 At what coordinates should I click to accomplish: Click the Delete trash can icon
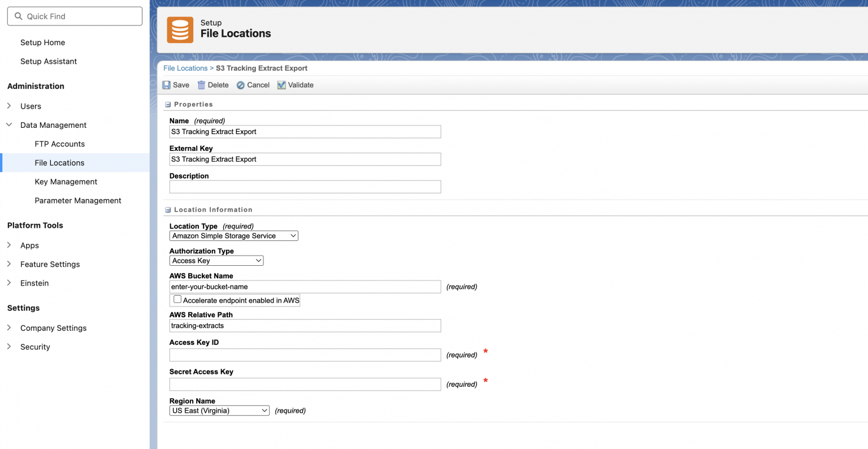pos(201,85)
